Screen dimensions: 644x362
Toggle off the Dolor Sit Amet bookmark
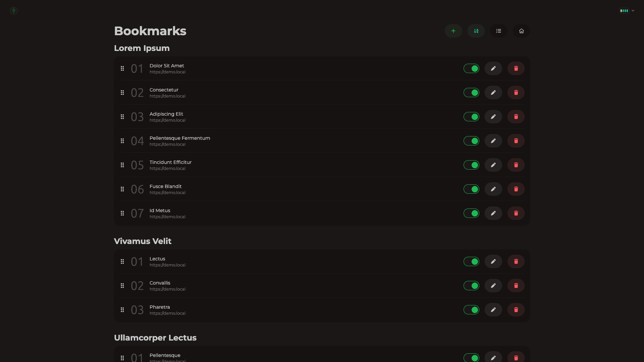[471, 68]
